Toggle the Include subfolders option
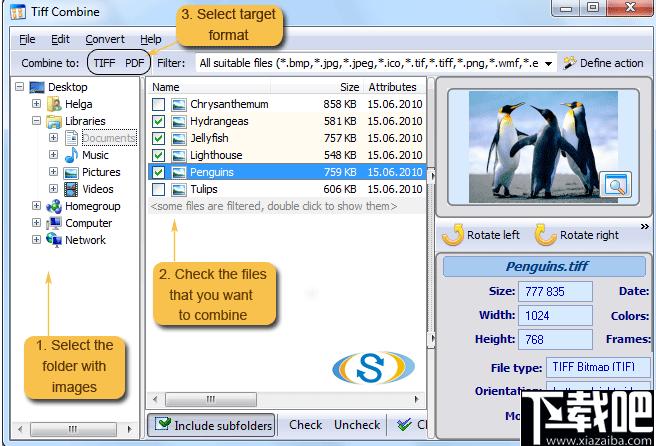Viewport: 656px width, 446px height. [x=211, y=425]
